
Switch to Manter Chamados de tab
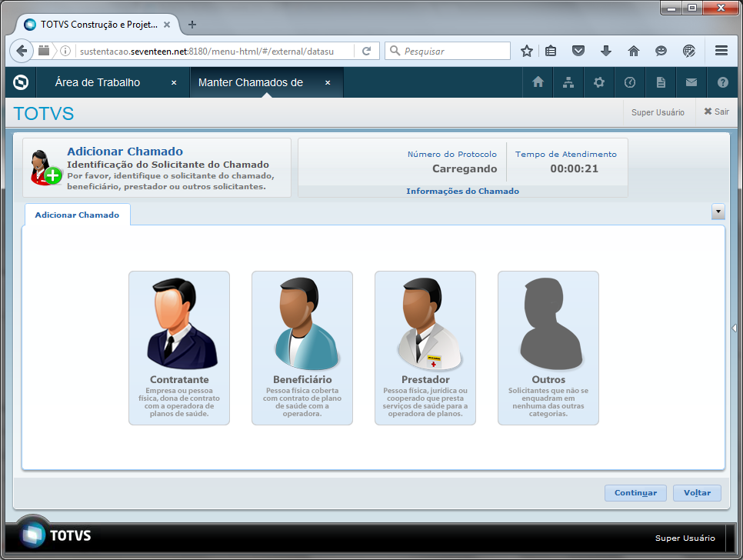(x=251, y=82)
